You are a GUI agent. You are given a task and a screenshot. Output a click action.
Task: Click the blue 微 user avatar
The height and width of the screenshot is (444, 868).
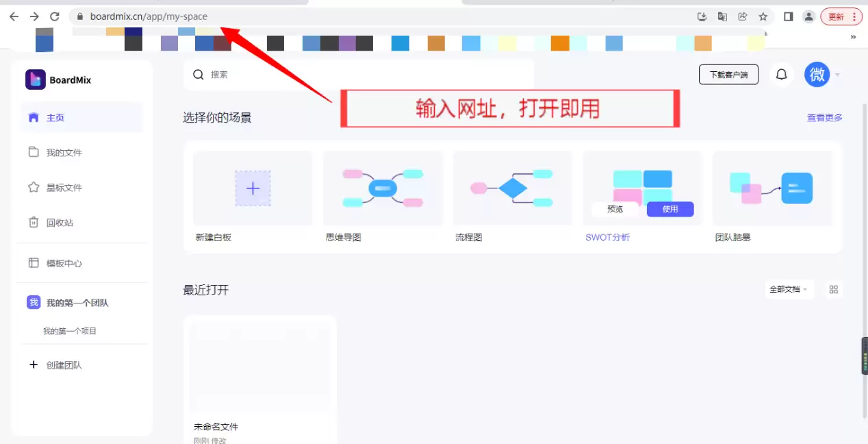[x=817, y=75]
